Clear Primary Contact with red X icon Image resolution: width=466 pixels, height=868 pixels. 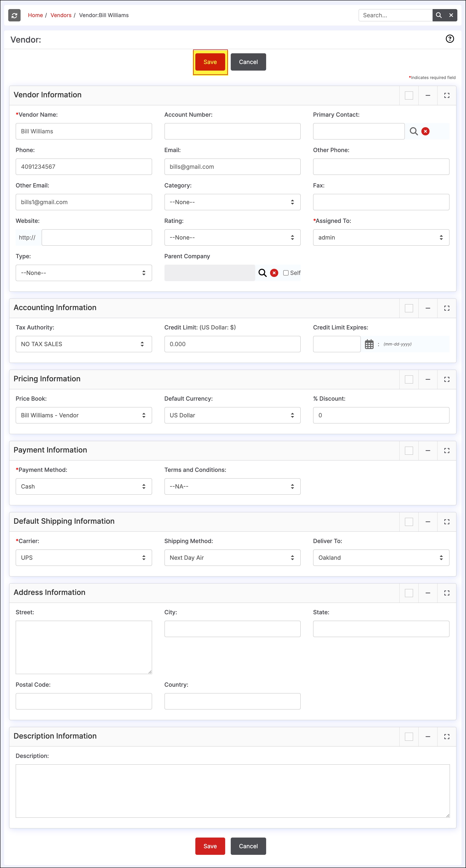(425, 131)
